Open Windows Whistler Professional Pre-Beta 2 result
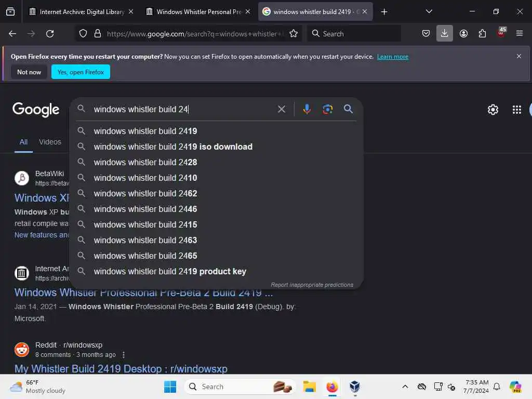532x399 pixels. [143, 292]
